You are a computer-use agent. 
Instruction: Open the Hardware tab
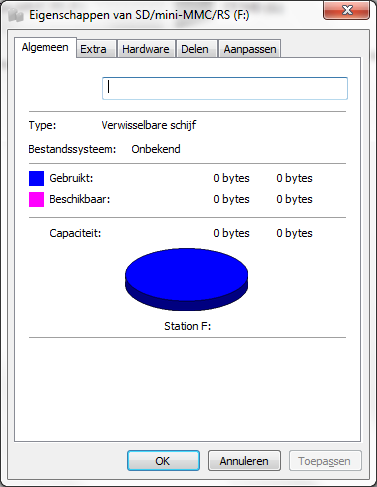pyautogui.click(x=146, y=49)
